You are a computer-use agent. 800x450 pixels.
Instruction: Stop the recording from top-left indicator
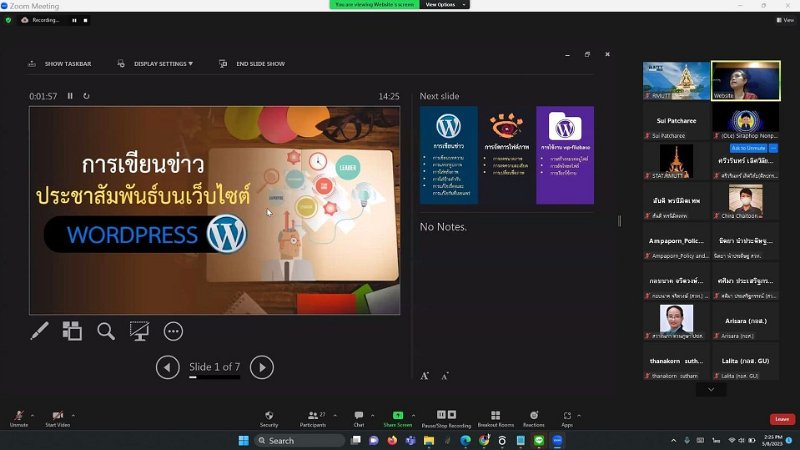(x=86, y=20)
